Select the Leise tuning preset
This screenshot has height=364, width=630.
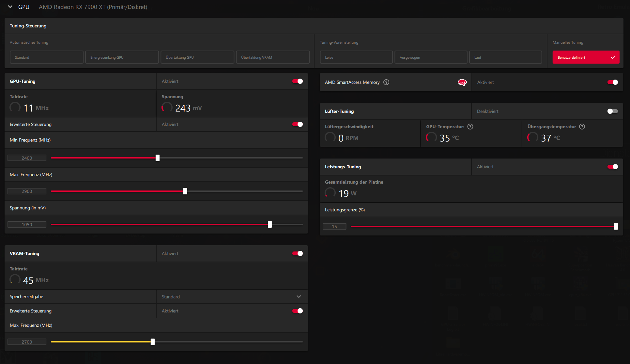tap(356, 57)
